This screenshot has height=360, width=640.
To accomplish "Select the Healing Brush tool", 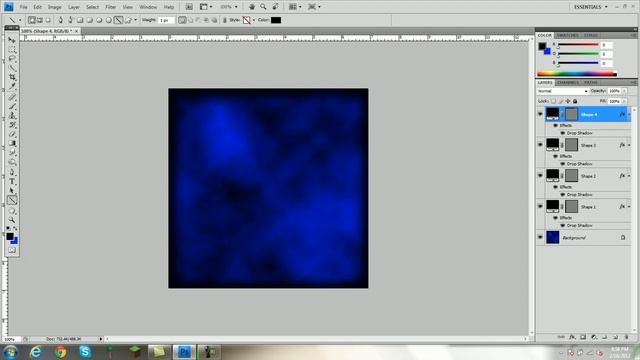I will 12,97.
